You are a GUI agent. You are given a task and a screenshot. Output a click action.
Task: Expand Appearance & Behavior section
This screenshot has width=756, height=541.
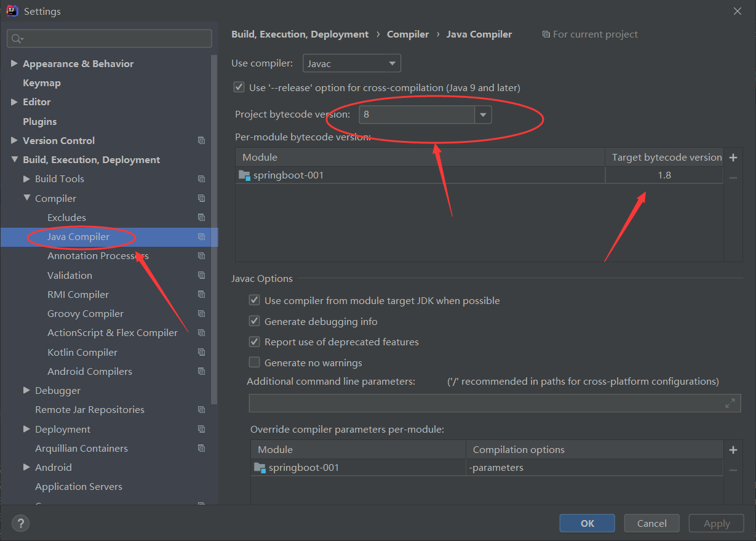14,63
